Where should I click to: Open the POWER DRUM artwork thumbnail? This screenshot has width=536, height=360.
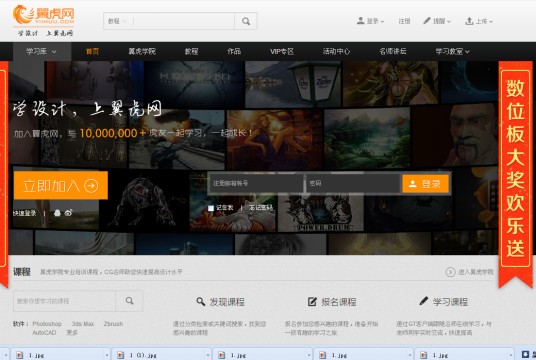[320, 213]
